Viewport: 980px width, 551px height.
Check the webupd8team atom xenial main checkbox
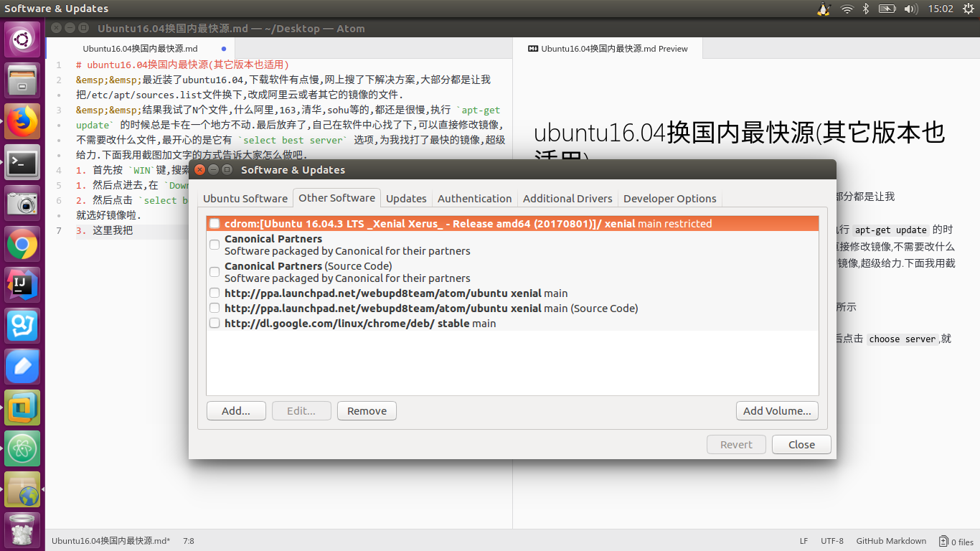[215, 293]
